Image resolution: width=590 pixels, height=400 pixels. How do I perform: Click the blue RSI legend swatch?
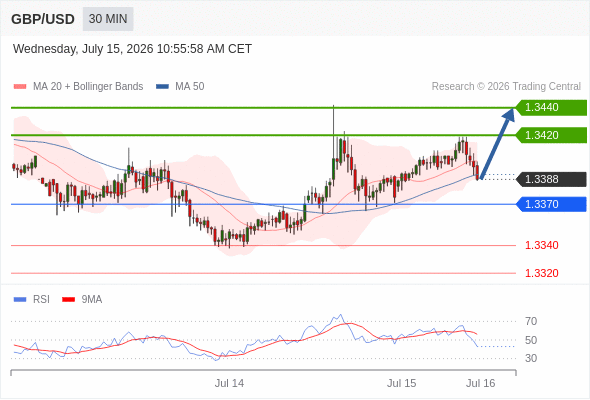click(20, 300)
